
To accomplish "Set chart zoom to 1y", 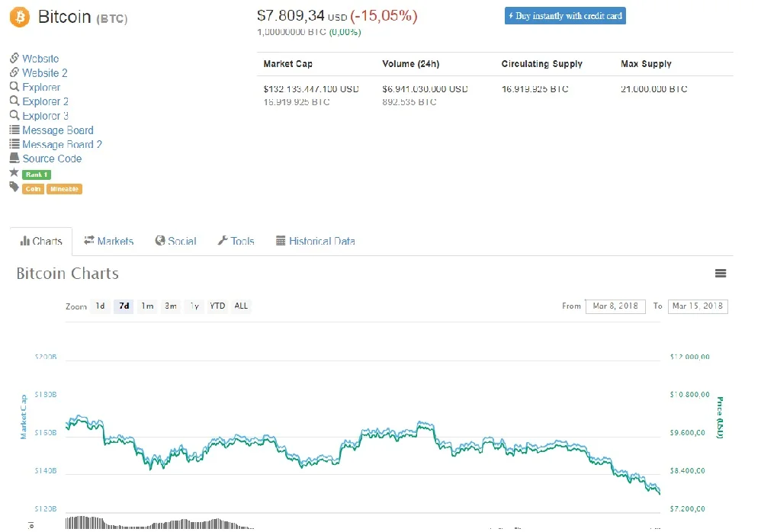I will pyautogui.click(x=194, y=306).
